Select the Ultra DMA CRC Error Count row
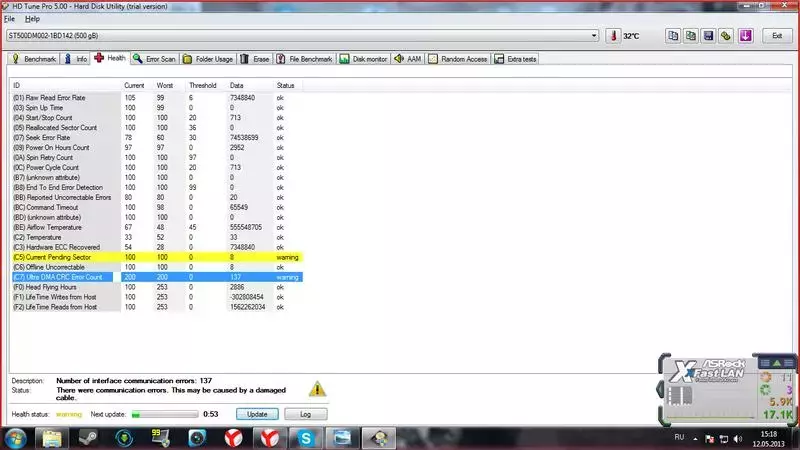Viewport: 800px width, 450px height. tap(157, 277)
